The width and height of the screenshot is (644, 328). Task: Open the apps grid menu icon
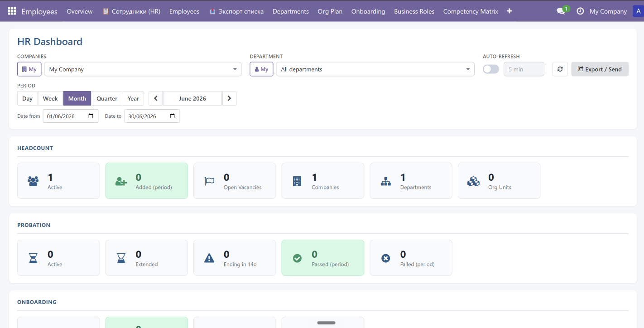12,11
